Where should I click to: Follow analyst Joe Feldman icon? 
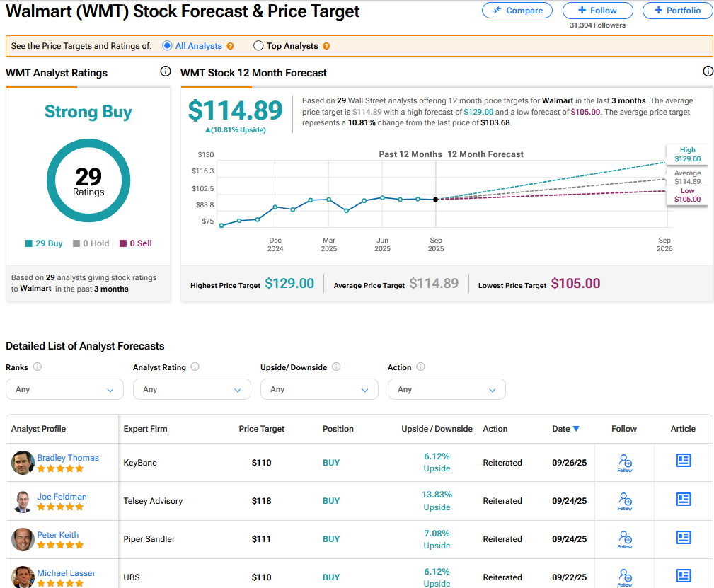(625, 501)
